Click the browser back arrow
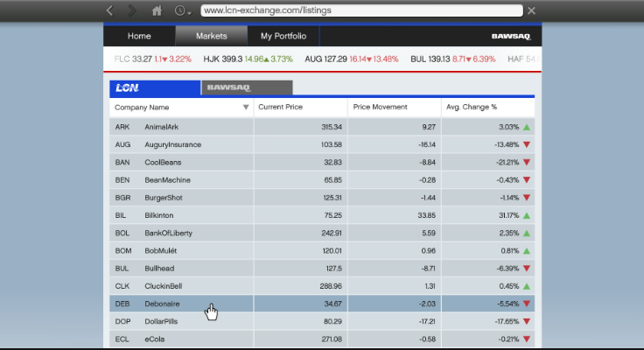Viewport: 644px width, 350px height. tap(109, 10)
